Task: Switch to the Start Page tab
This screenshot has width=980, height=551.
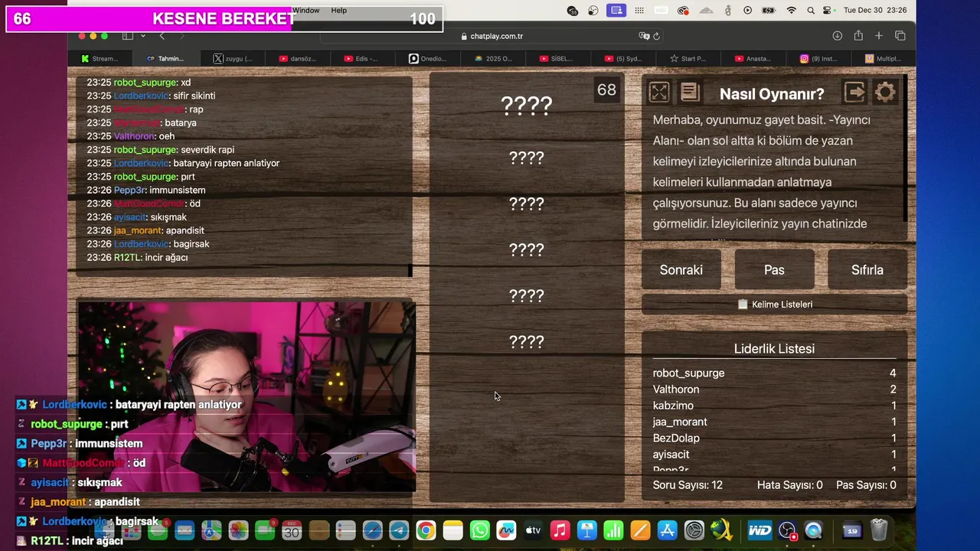Action: (x=689, y=58)
